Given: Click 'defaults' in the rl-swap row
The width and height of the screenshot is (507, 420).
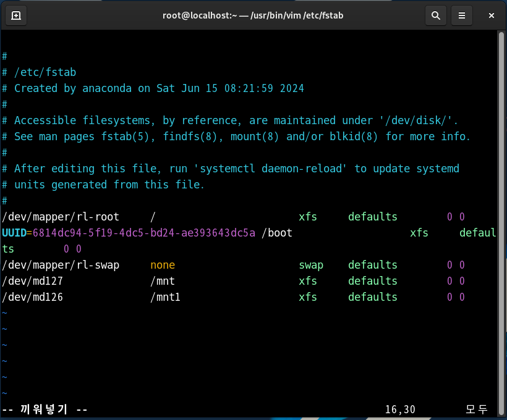Looking at the screenshot, I should click(372, 265).
